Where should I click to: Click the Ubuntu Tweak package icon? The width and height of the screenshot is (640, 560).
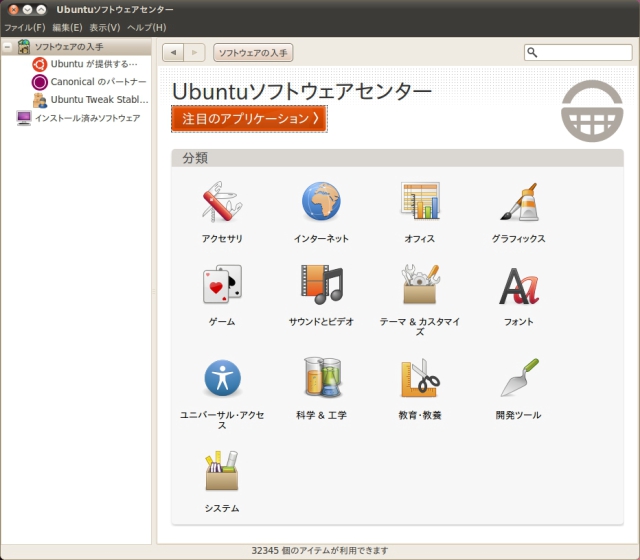pos(40,100)
